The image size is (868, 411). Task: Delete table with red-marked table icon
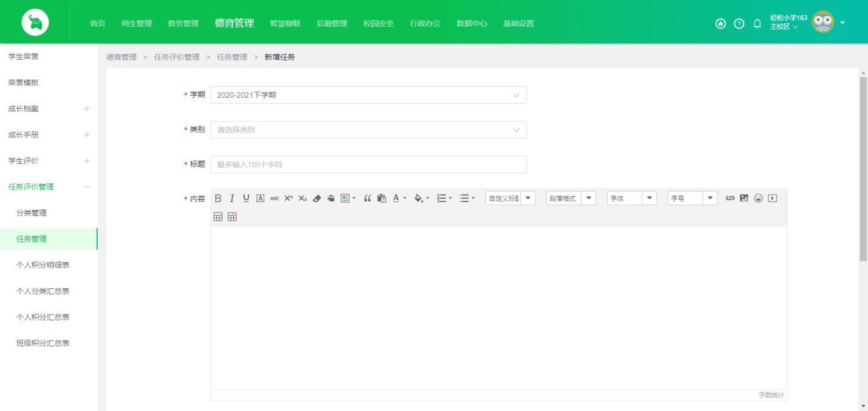point(232,216)
